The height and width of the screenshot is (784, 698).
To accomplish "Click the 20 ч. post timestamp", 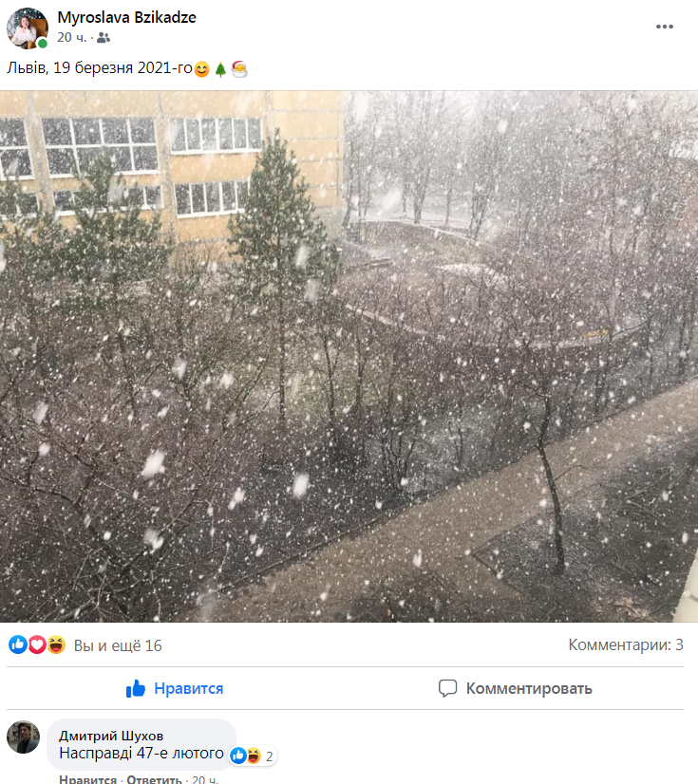I will click(71, 38).
